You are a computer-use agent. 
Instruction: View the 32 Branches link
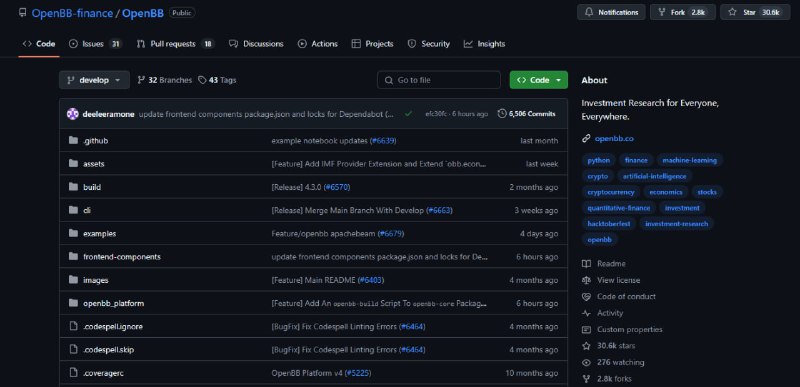coord(165,80)
